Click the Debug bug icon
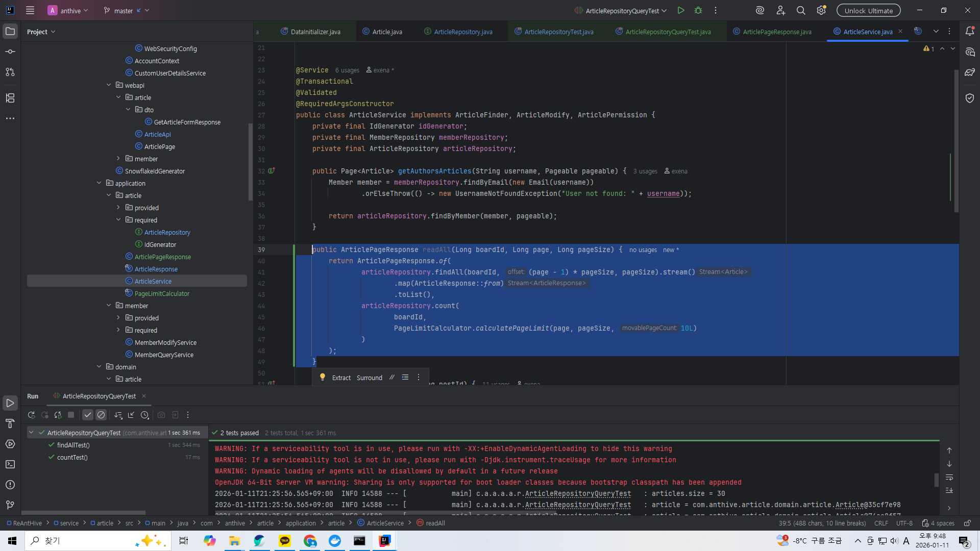Viewport: 980px width, 551px height. point(698,10)
